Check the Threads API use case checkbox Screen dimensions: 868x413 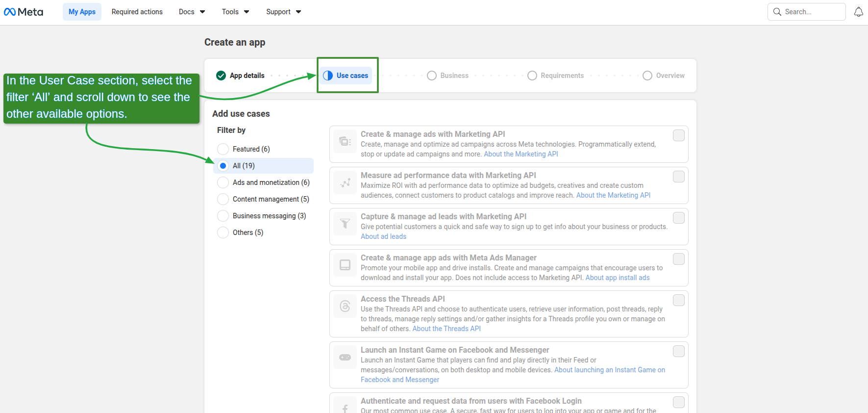678,300
